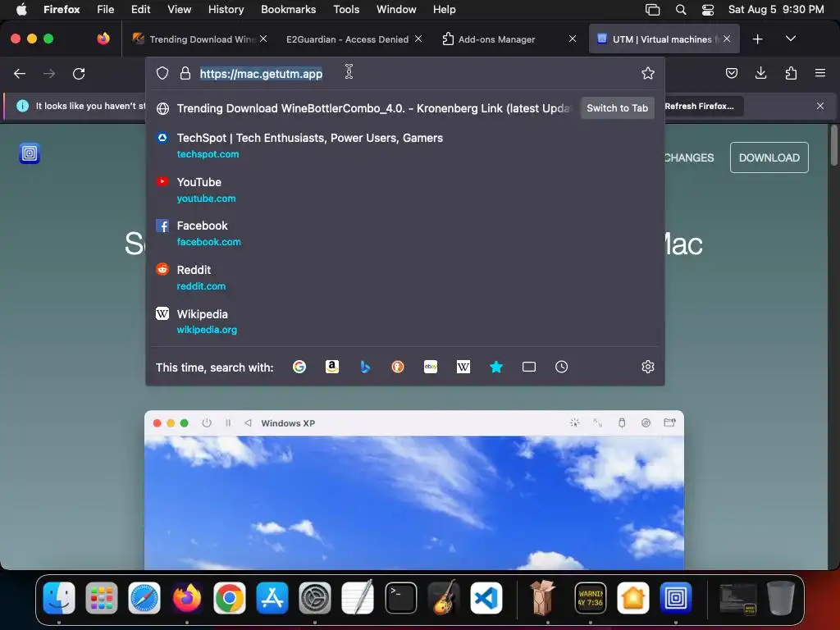Open the History menu
This screenshot has height=630, width=840.
click(226, 10)
